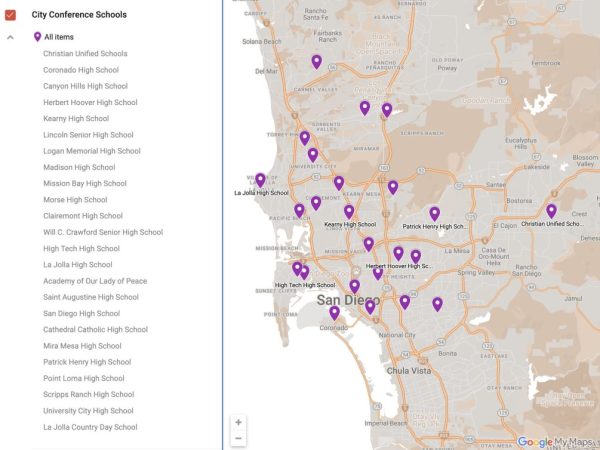Collapse the All items list chevron
Viewport: 600px width, 450px height.
pos(10,37)
